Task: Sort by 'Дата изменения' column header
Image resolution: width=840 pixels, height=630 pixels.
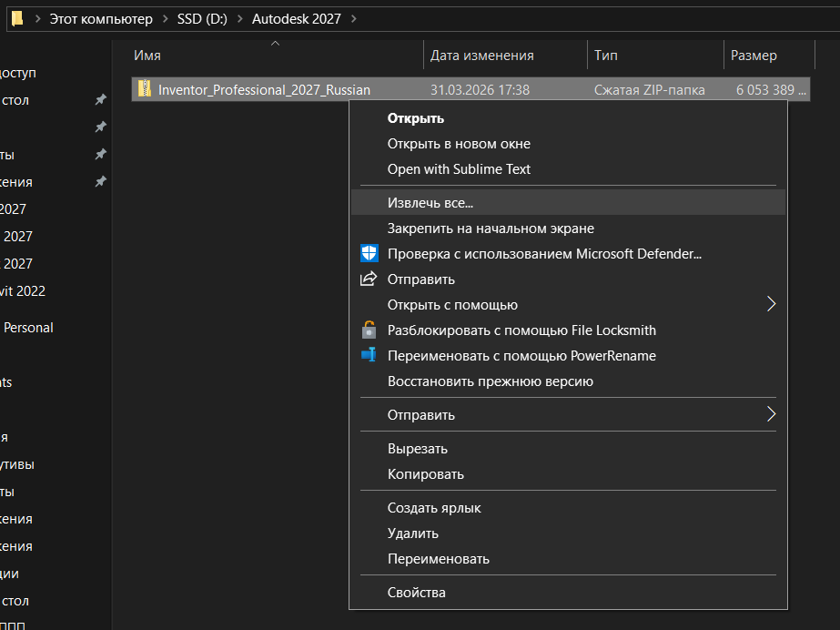Action: point(481,56)
